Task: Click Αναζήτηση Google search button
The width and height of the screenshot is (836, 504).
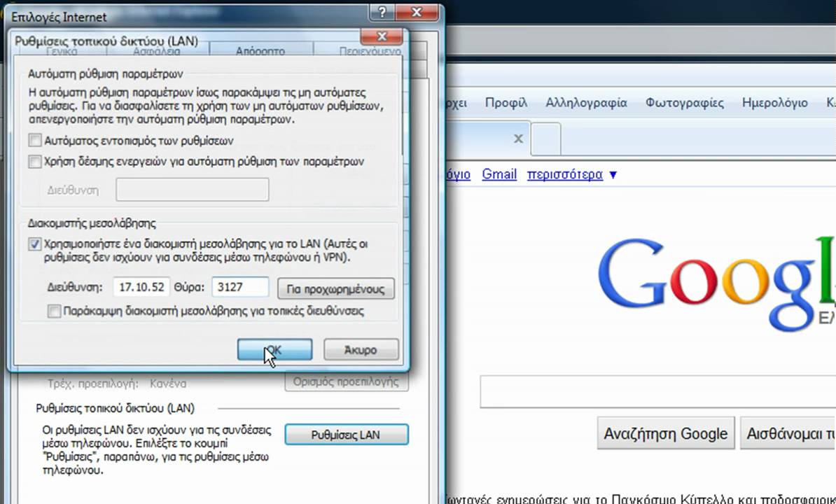Action: (x=666, y=433)
